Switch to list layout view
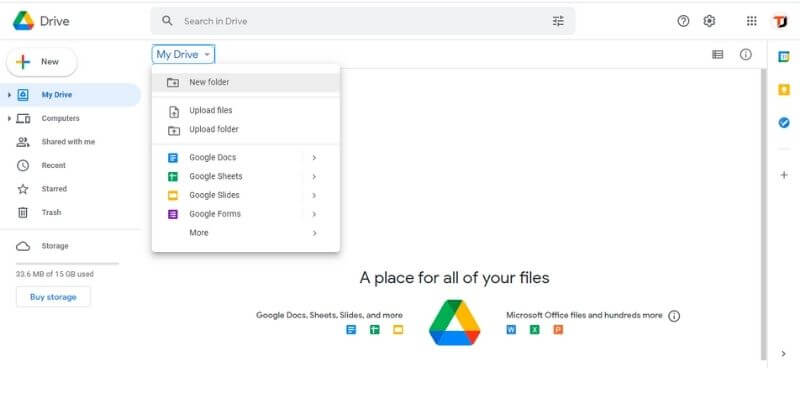The image size is (800, 400). pos(718,55)
